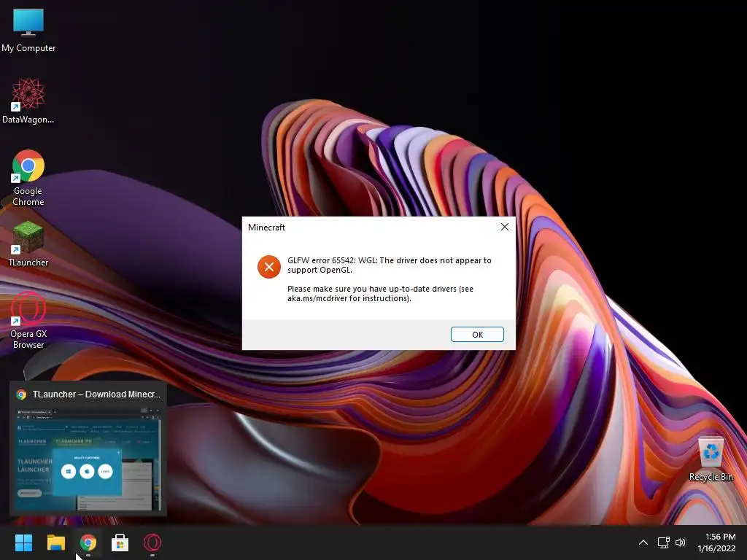
Task: Open Microsoft Store from the taskbar
Action: point(120,542)
